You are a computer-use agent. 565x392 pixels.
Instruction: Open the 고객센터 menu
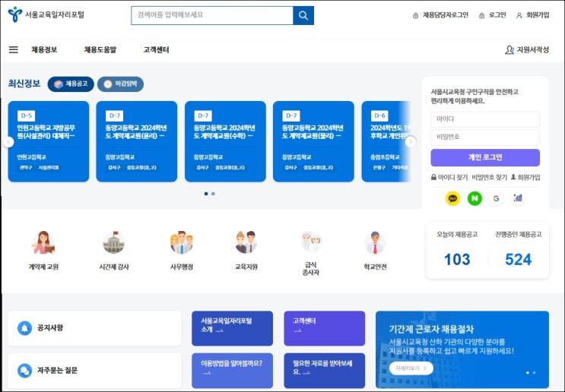156,49
